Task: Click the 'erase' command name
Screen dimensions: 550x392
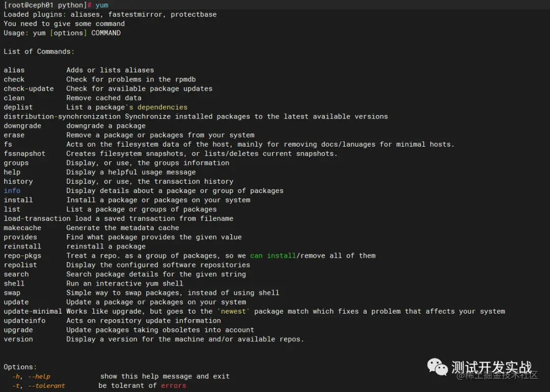Action: click(x=14, y=135)
